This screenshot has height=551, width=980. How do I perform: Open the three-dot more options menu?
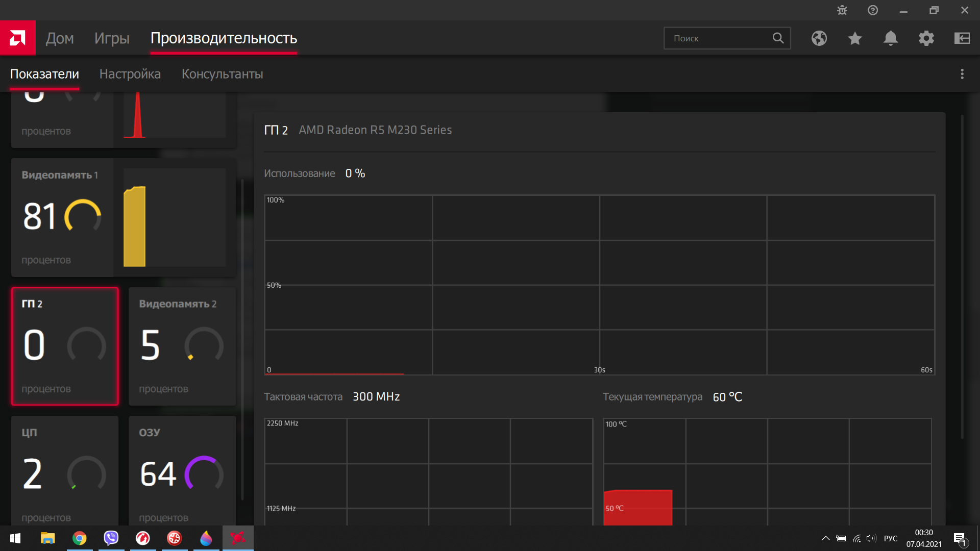962,74
